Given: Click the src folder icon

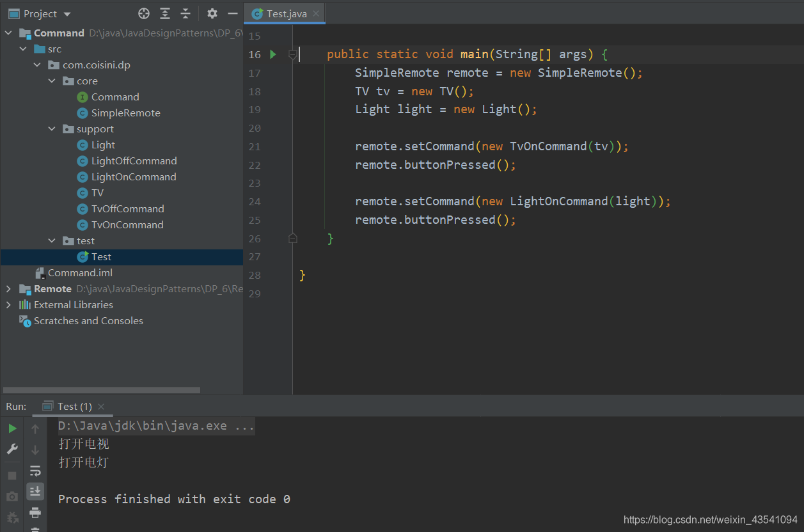Looking at the screenshot, I should [x=40, y=49].
